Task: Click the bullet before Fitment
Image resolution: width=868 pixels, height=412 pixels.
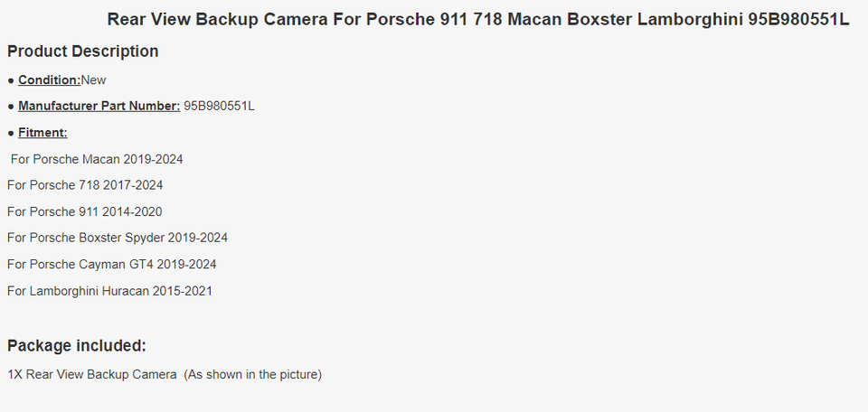Action: point(11,133)
